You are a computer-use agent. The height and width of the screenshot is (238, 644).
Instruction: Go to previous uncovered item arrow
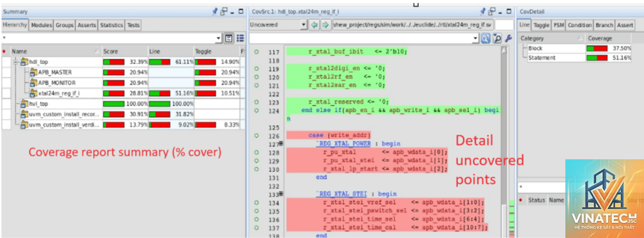click(x=314, y=25)
